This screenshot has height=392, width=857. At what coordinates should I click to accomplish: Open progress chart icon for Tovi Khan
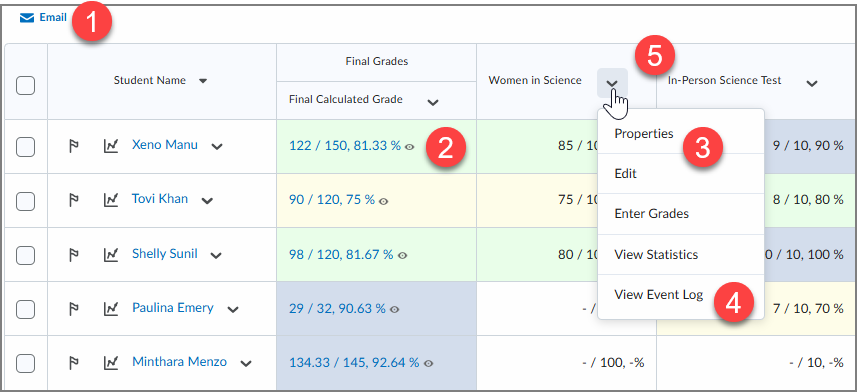coord(111,200)
